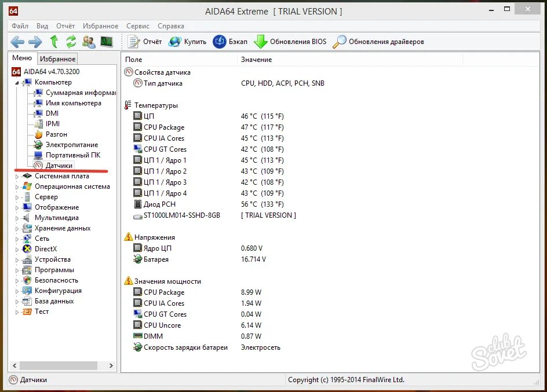Expand the DirectX tree node
The image size is (547, 392).
(17, 250)
